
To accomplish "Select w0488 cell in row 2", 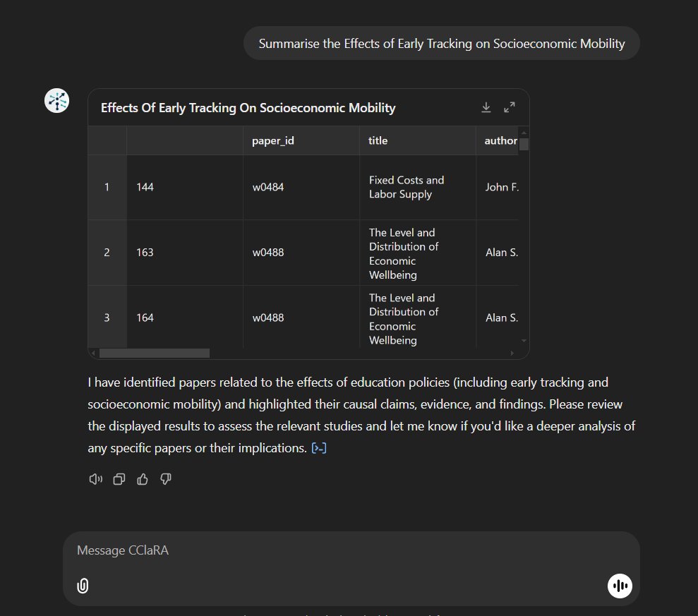I will [x=301, y=253].
